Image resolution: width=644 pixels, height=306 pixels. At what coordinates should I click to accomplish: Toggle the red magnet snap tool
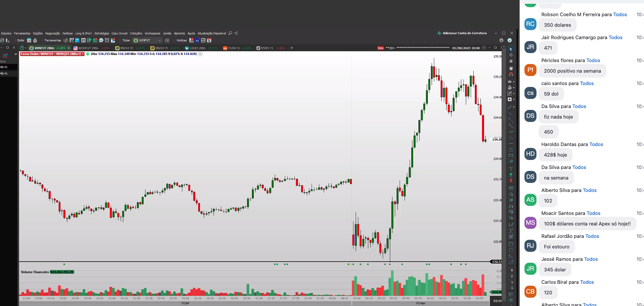(x=511, y=74)
